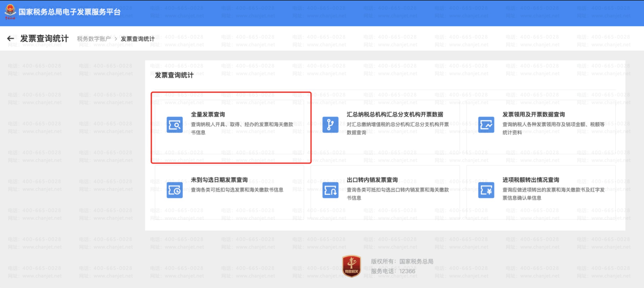Select the 发票领用及开票数据查询 title

[534, 114]
